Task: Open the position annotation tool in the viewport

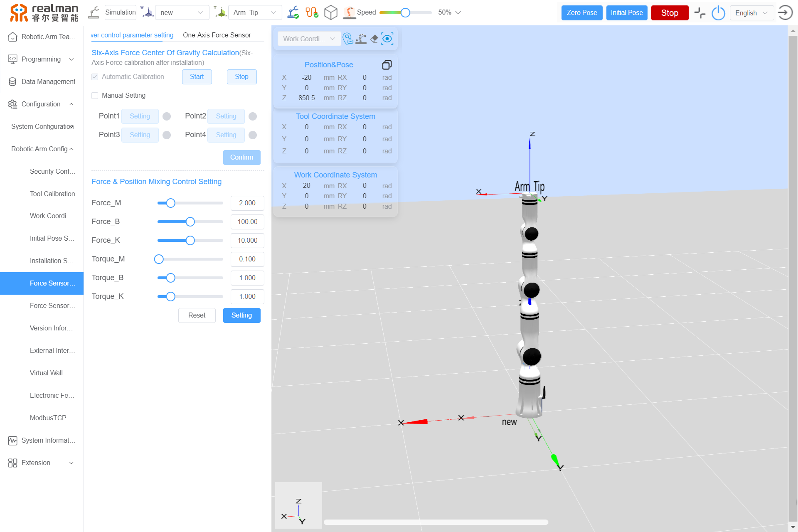Action: tap(348, 39)
